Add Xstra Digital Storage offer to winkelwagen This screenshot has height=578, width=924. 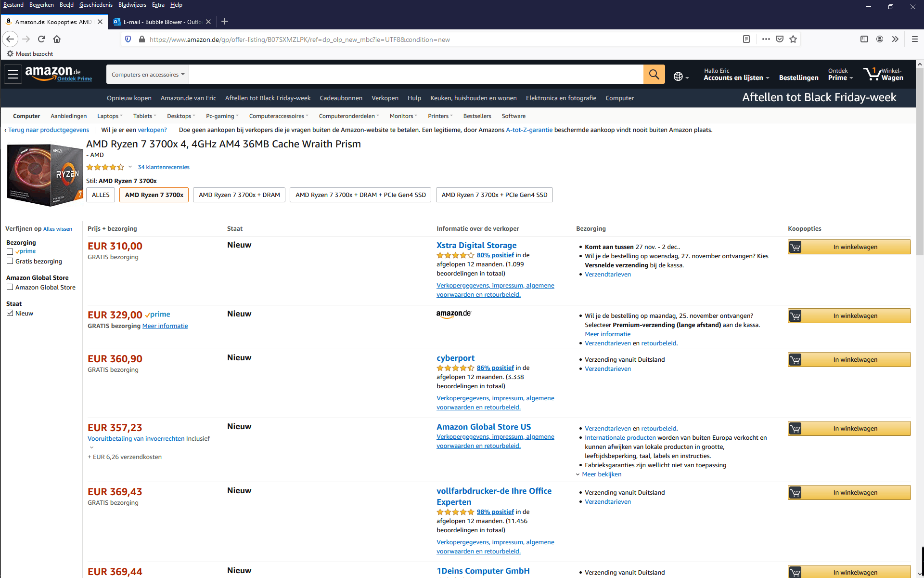(x=849, y=247)
